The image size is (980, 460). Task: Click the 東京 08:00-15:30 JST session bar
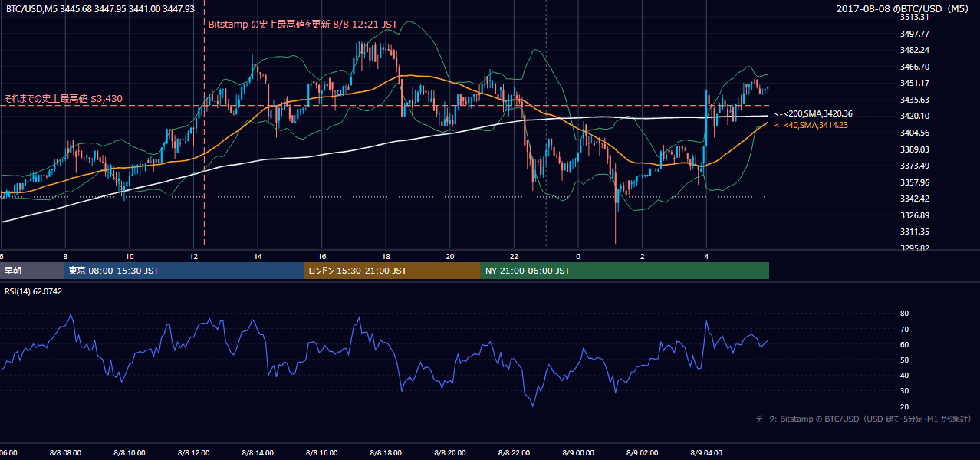(184, 271)
